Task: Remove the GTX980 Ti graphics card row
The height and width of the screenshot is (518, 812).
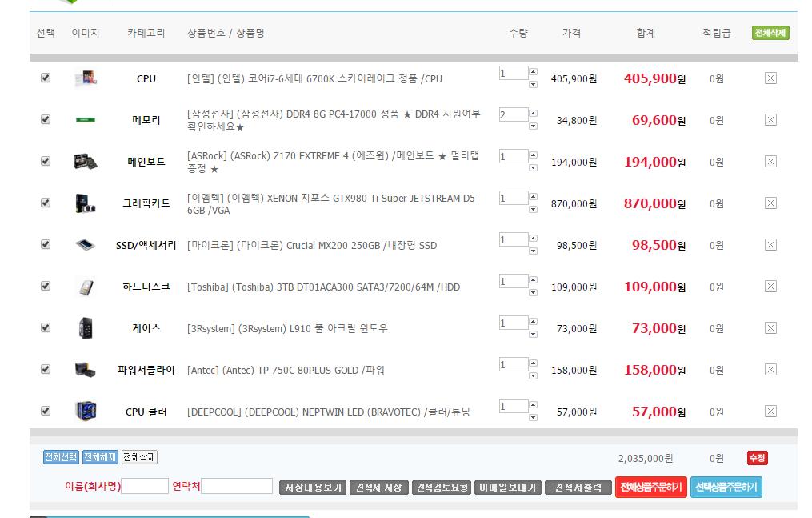Action: tap(770, 203)
